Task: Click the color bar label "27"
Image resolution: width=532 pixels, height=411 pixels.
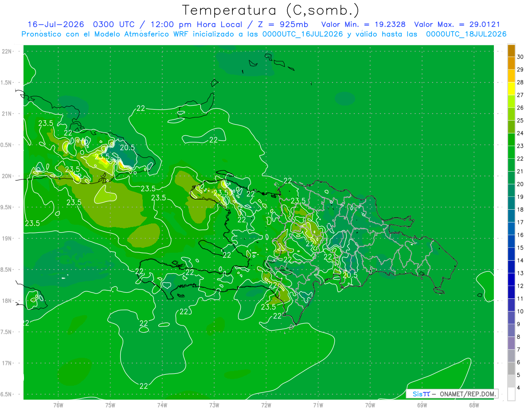Action: click(x=520, y=95)
